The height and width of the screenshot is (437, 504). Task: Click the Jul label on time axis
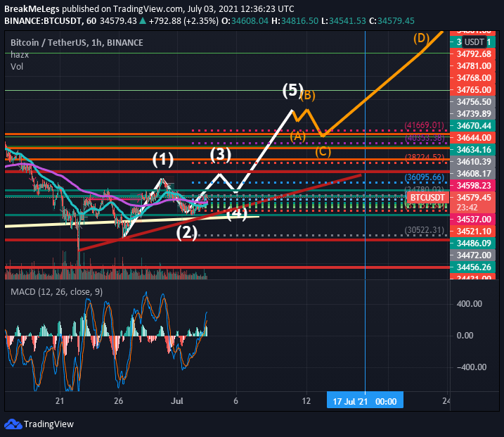click(176, 401)
